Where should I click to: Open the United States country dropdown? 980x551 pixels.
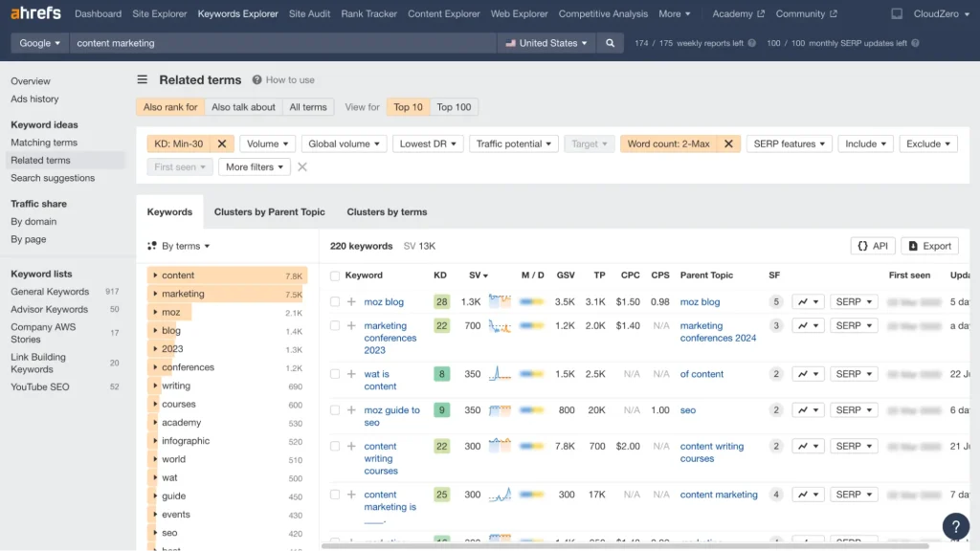[546, 43]
